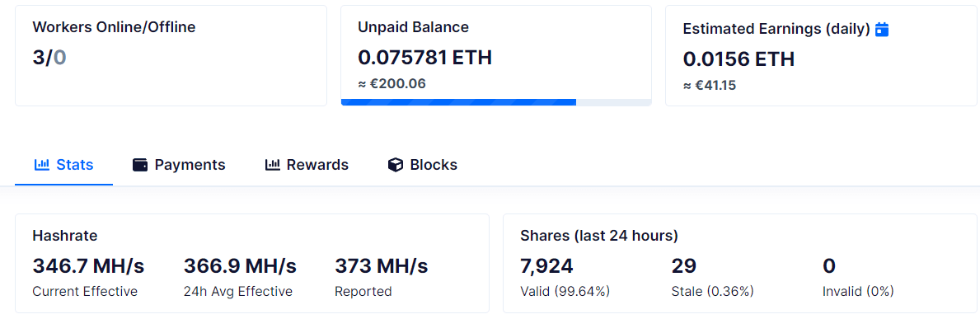Click the Workers Online/Offline card
The image size is (980, 319).
(171, 56)
